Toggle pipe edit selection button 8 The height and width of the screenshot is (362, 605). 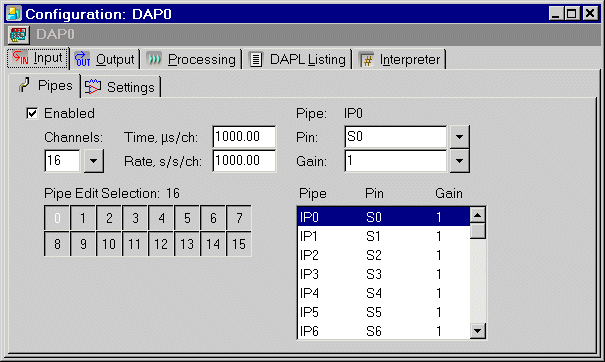pos(57,244)
